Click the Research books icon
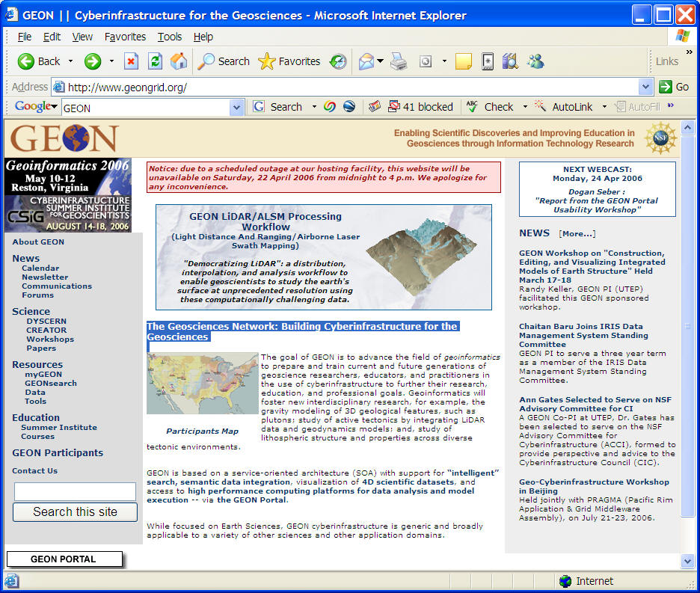The height and width of the screenshot is (593, 700). coord(510,61)
